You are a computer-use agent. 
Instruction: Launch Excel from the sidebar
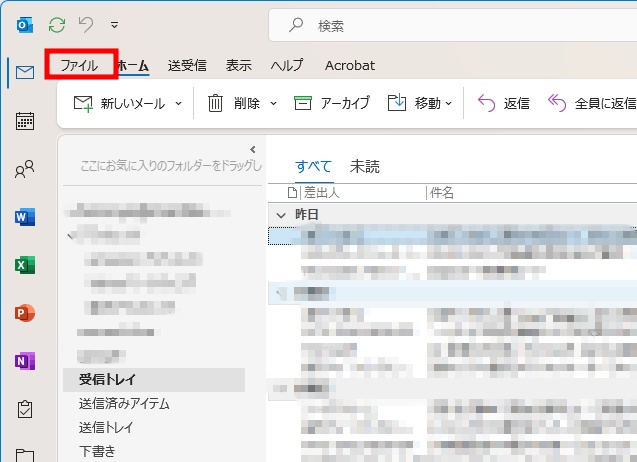pos(25,265)
